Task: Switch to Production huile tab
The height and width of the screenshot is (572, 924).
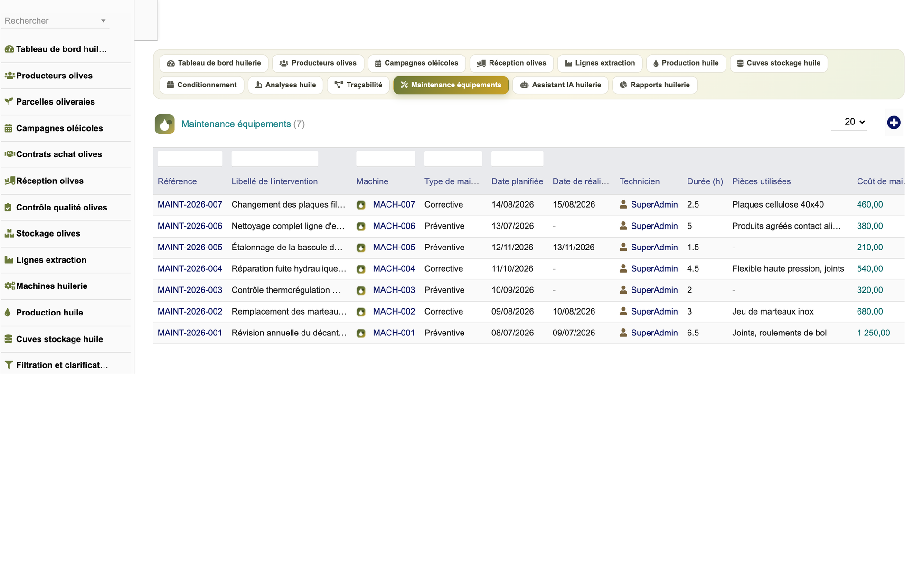Action: coord(686,63)
